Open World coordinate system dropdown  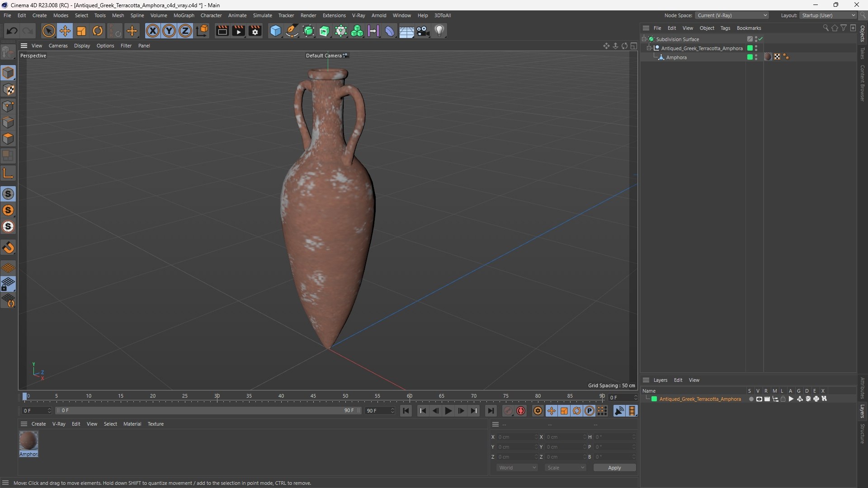[x=517, y=468]
